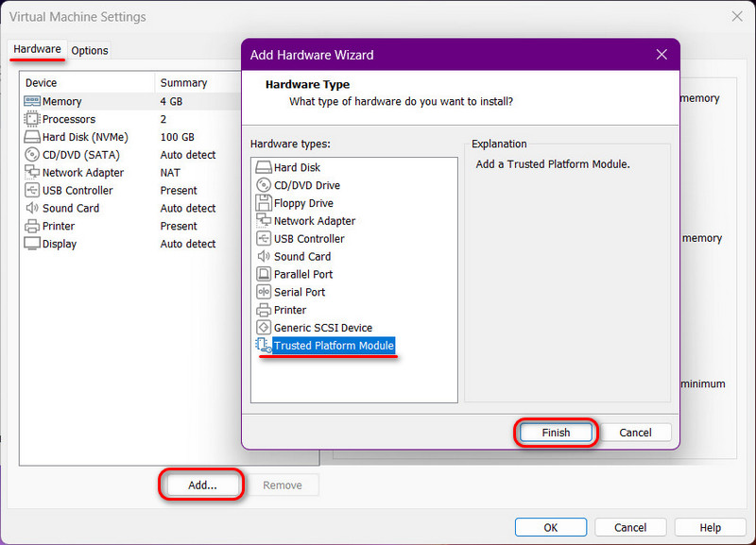Pick Network Adapter icon in hardware types

pyautogui.click(x=264, y=221)
